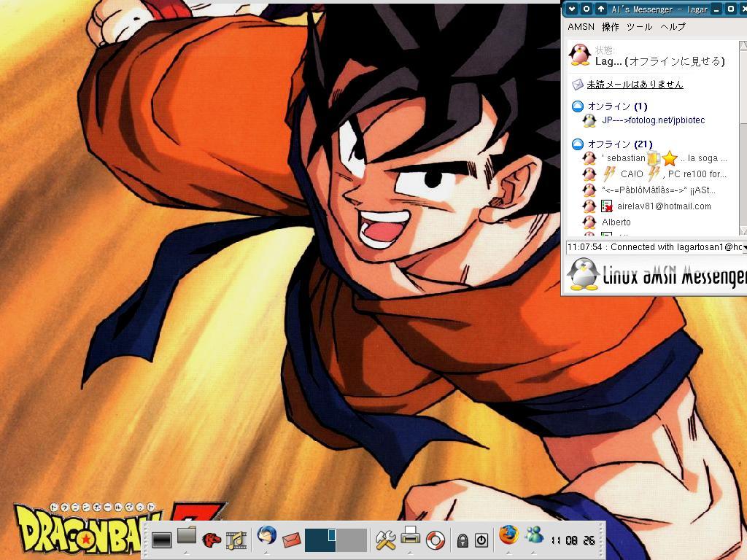Click the 未読メールはありません mail link

635,85
